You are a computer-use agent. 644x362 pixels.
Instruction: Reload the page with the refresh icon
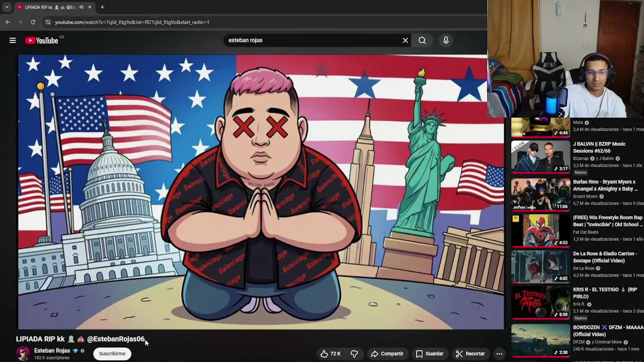pos(33,22)
